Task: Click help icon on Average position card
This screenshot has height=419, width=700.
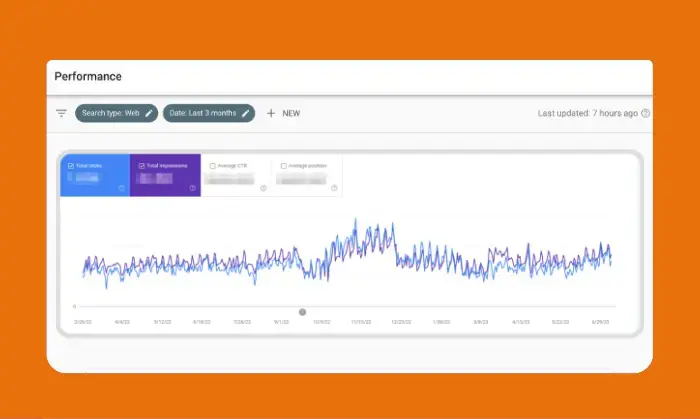Action: [x=334, y=188]
